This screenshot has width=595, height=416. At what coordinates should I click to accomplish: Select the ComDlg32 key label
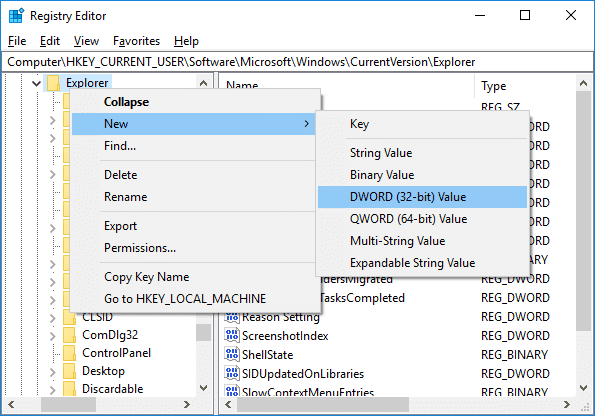click(x=110, y=335)
